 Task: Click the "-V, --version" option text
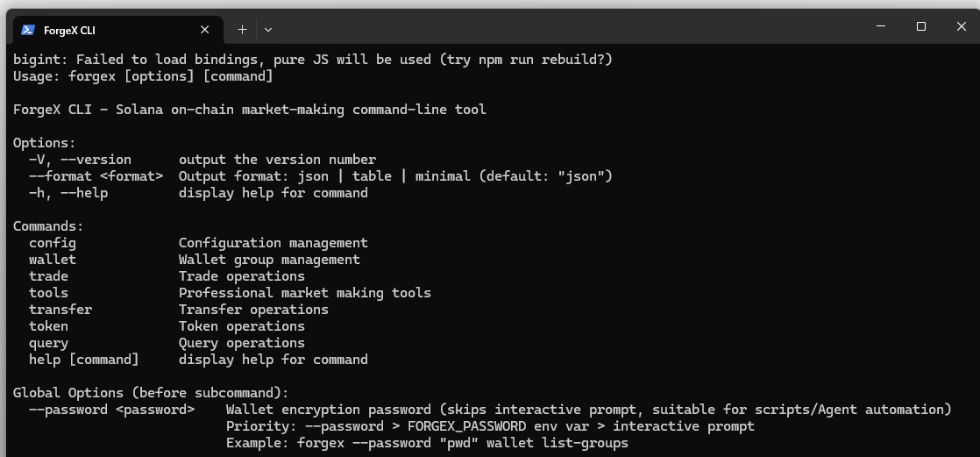point(80,160)
